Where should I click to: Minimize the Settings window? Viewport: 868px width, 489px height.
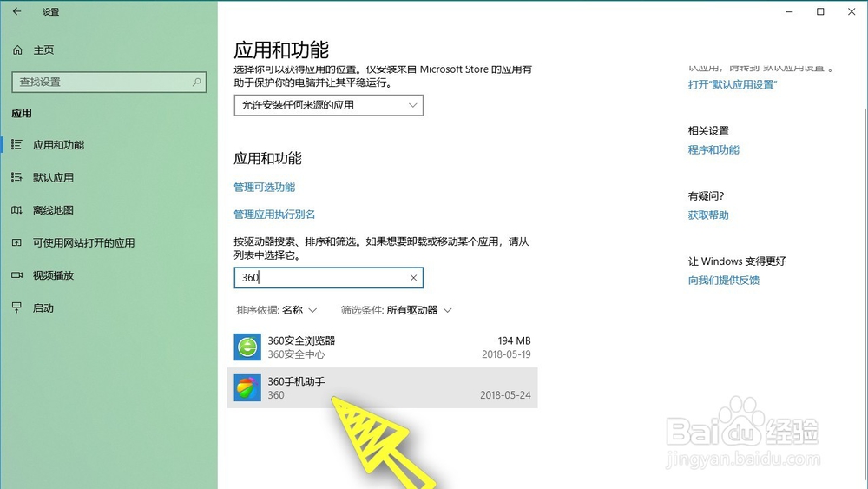[x=789, y=11]
